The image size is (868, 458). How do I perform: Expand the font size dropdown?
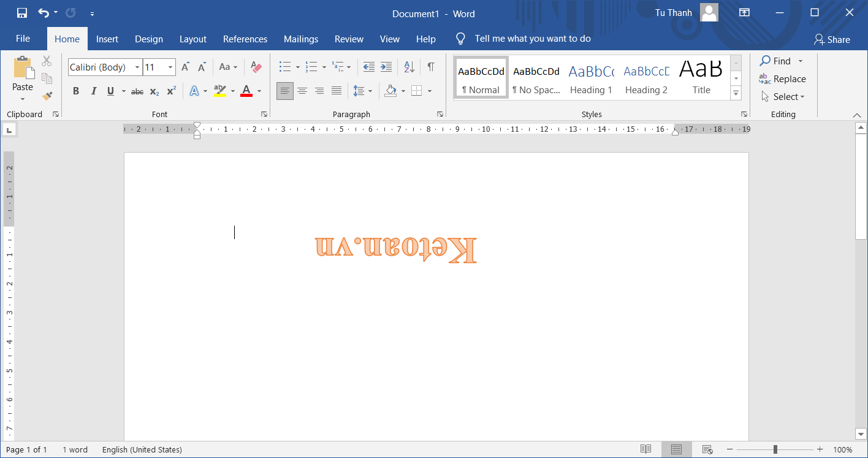(x=170, y=67)
